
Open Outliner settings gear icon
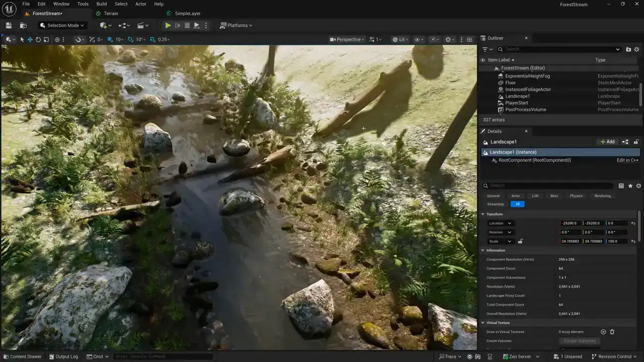[636, 49]
